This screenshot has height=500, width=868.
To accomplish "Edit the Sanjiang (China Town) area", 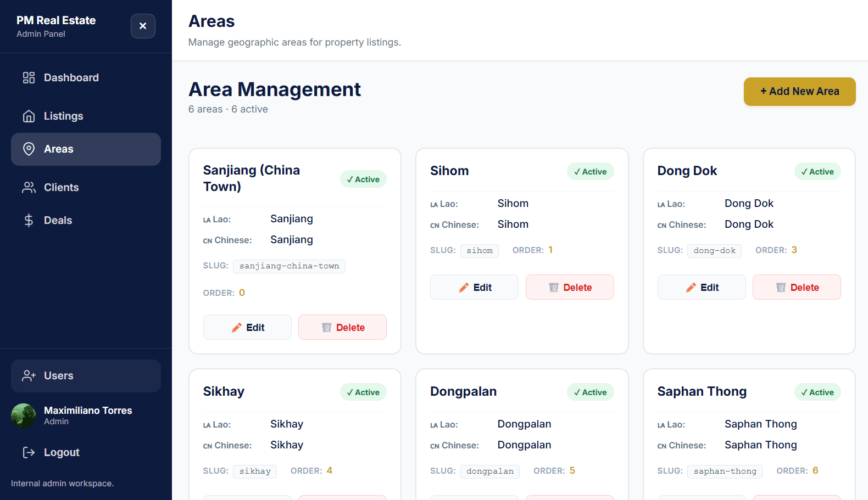I will pos(247,327).
